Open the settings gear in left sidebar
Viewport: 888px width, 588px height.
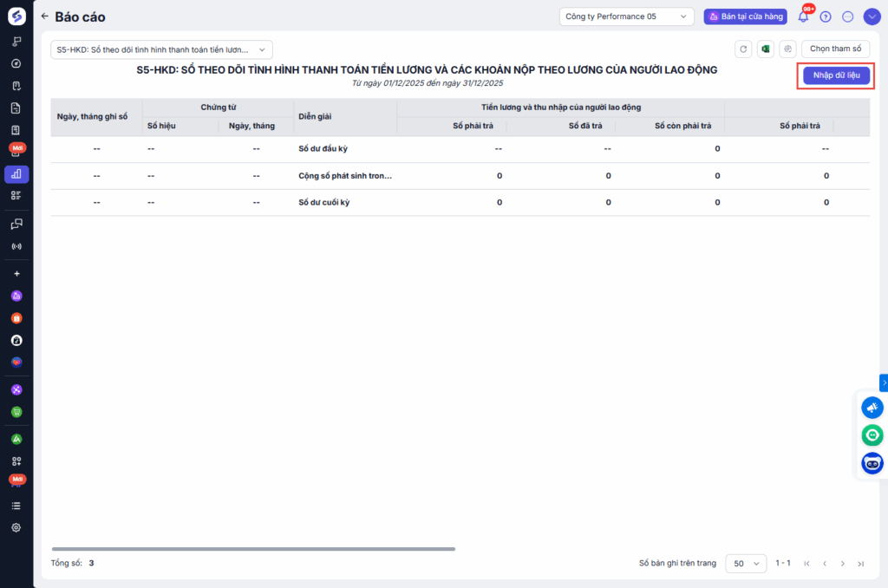[16, 527]
